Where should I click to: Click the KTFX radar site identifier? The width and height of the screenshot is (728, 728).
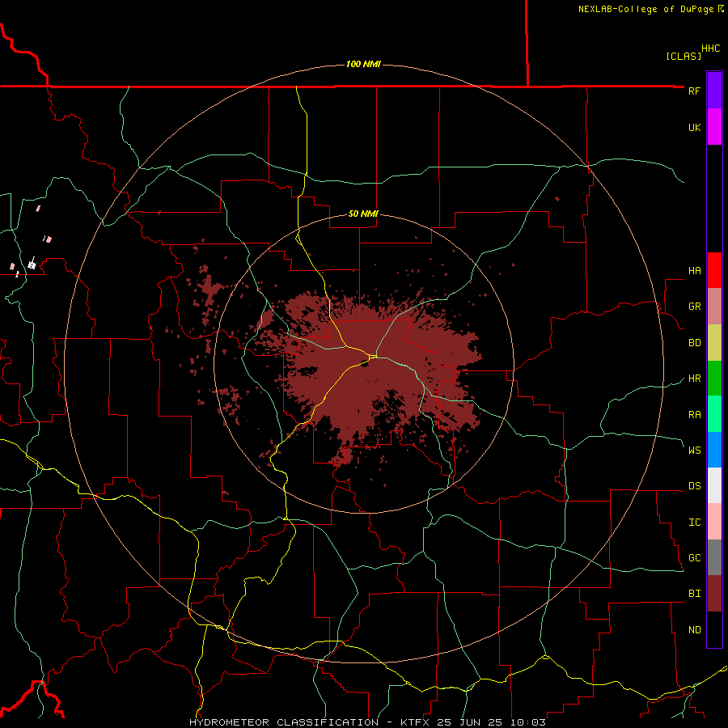[415, 722]
